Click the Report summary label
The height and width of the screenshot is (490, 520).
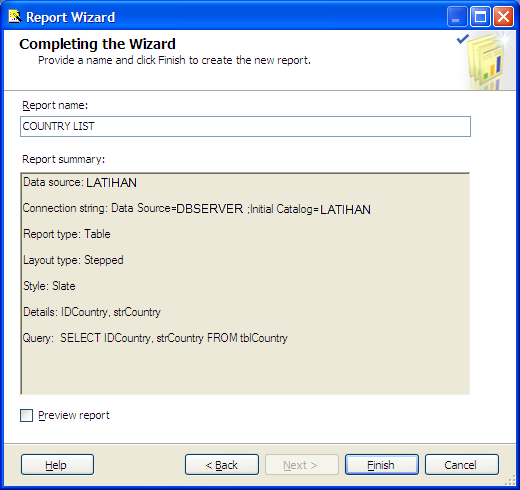(63, 159)
